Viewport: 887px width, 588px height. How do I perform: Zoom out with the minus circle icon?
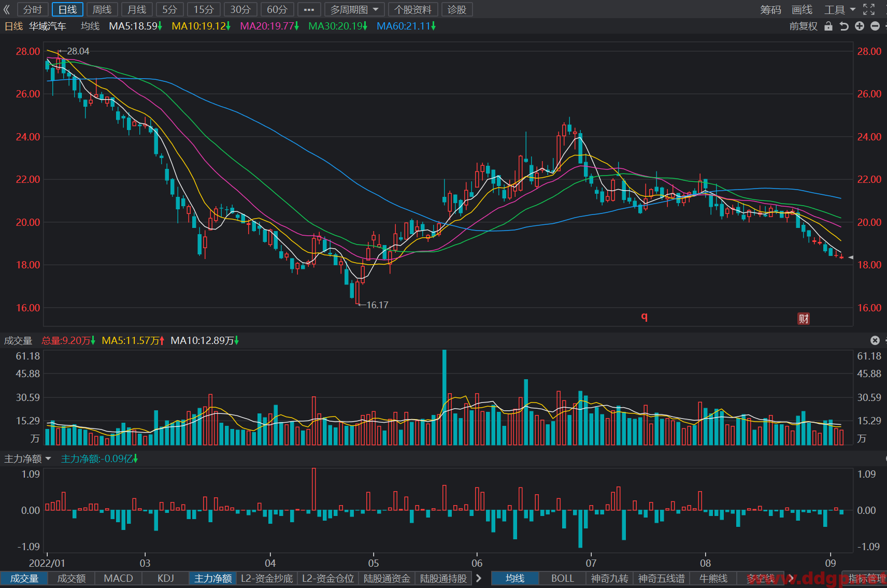tap(875, 26)
